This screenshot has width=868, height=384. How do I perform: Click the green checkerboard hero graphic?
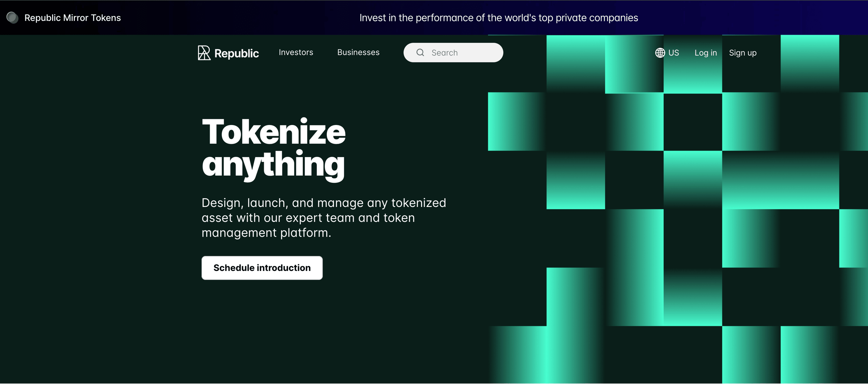click(678, 209)
